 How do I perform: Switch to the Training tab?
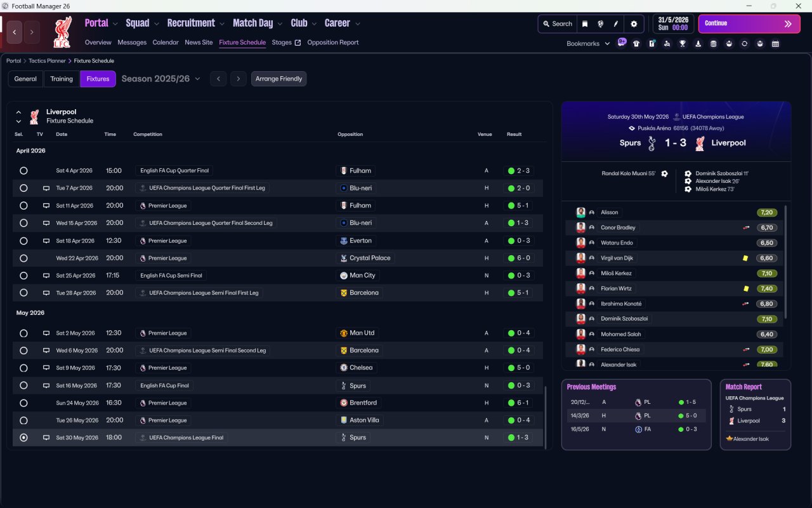pos(62,79)
